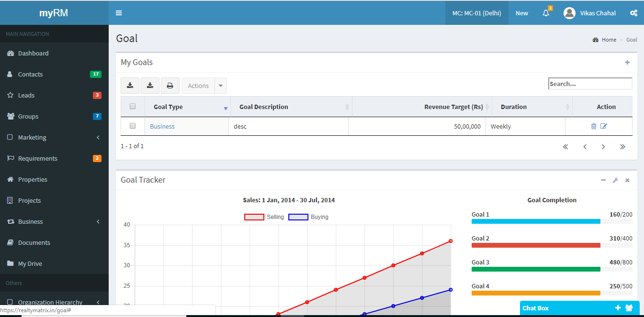Screen dimensions: 644x317
Task: Collapse Goal Tracker with the minus icon
Action: click(x=603, y=180)
